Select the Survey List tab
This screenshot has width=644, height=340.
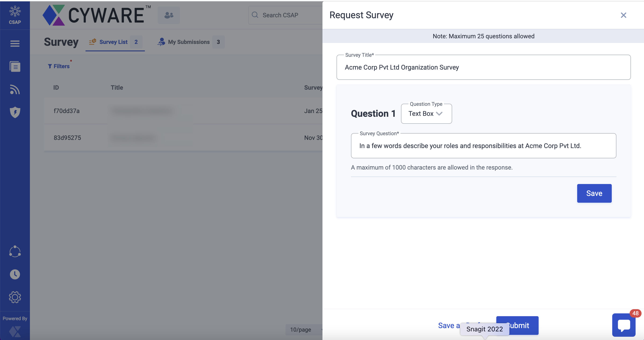point(113,42)
